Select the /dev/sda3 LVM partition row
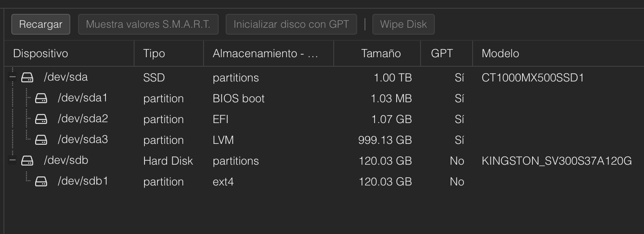This screenshot has width=644, height=234. pyautogui.click(x=223, y=140)
